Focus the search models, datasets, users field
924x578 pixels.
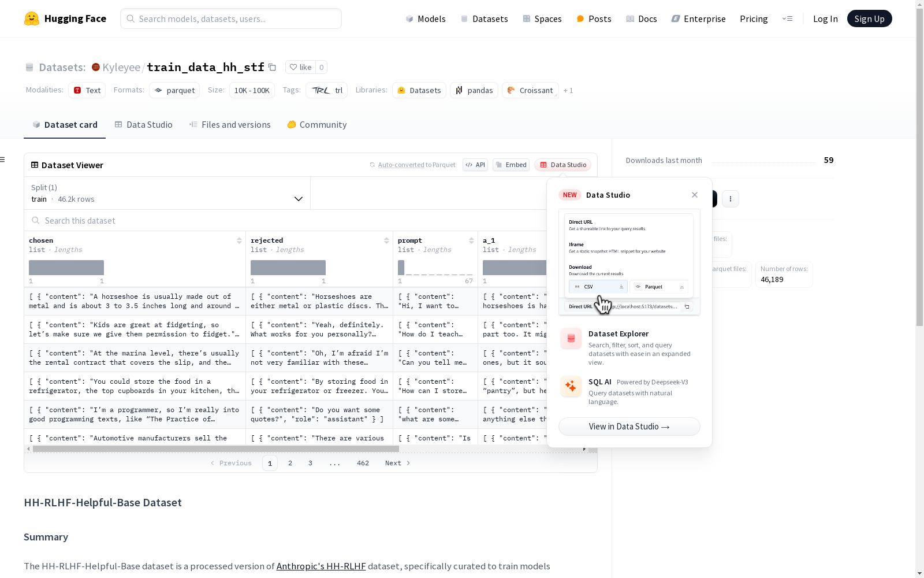(x=231, y=18)
